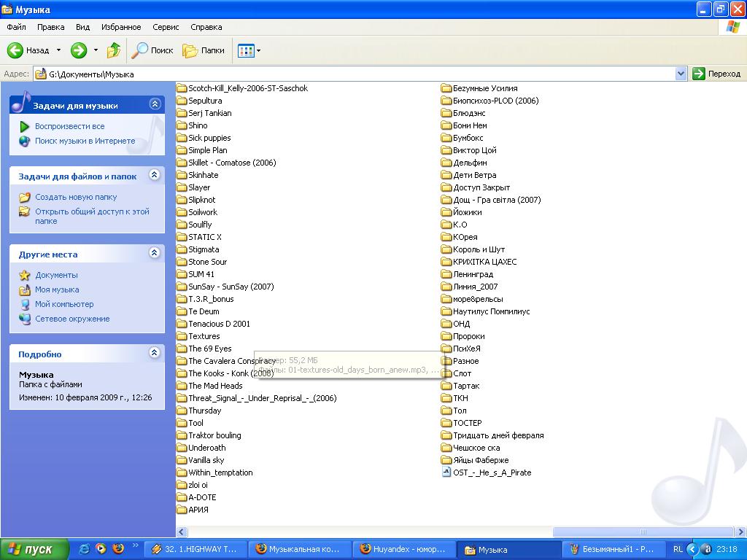This screenshot has width=747, height=560.
Task: Click the Up folder icon in toolbar
Action: pyautogui.click(x=114, y=50)
